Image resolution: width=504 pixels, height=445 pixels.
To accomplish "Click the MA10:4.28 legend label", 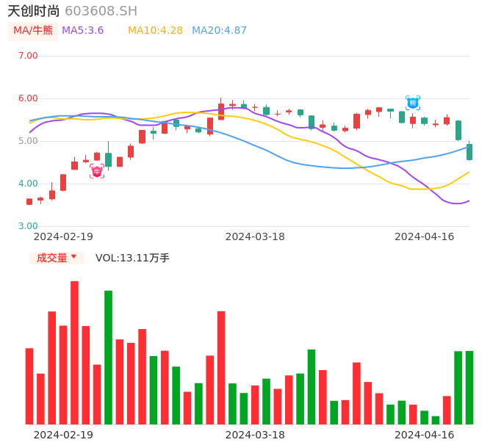I will point(155,30).
